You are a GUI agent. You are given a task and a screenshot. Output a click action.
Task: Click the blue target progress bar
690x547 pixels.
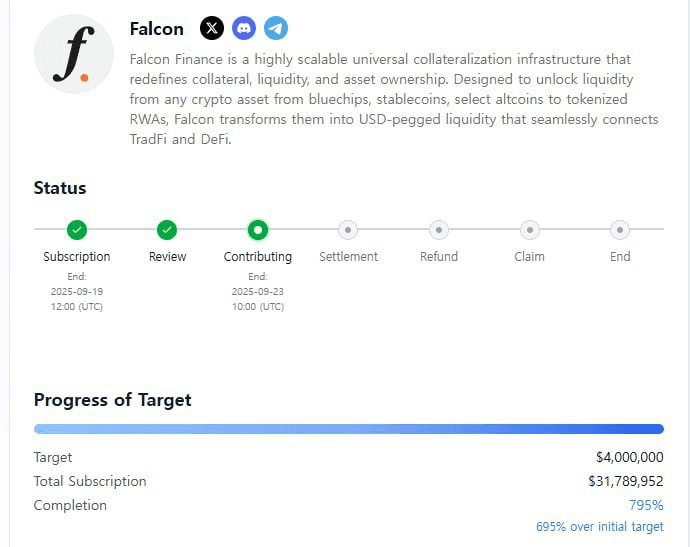tap(349, 429)
